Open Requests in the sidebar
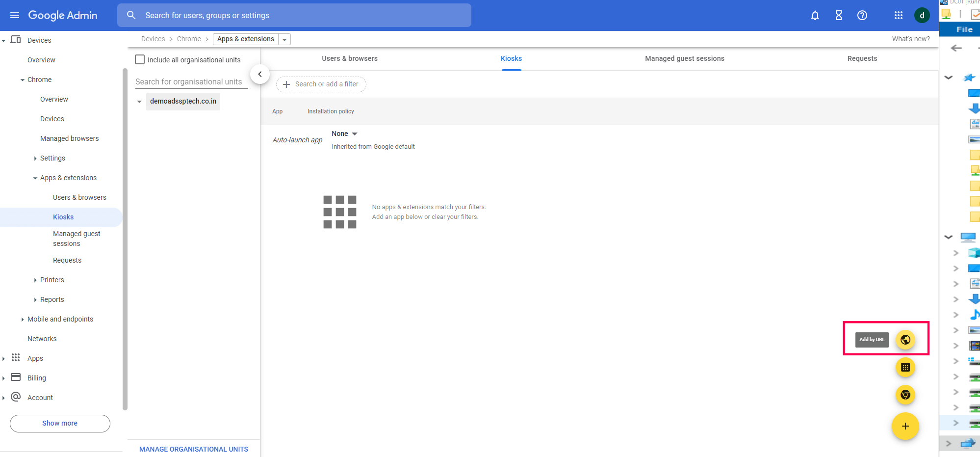 67,260
